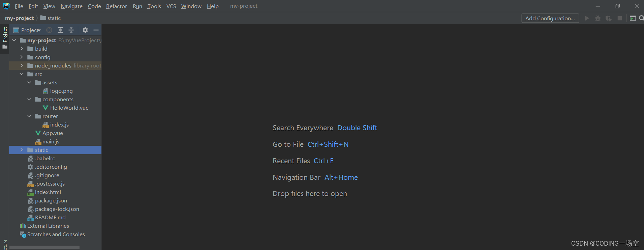Screen dimensions: 644x250
Task: Click the Alt+Home shortcut text
Action: [341, 177]
